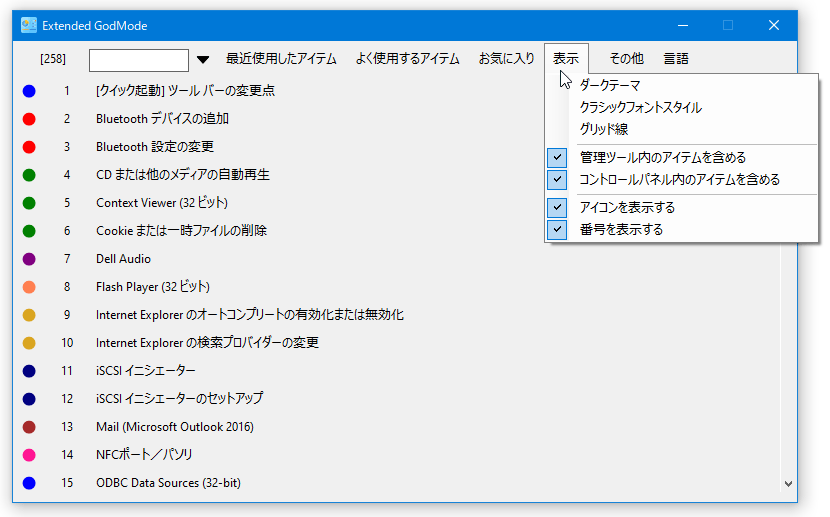Click the green icon for Cookie row
This screenshot has width=830, height=517.
point(29,231)
